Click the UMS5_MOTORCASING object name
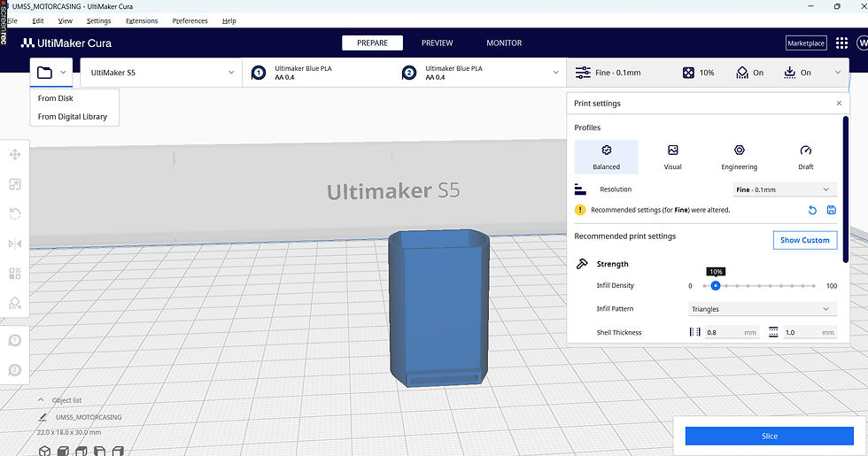 [89, 417]
